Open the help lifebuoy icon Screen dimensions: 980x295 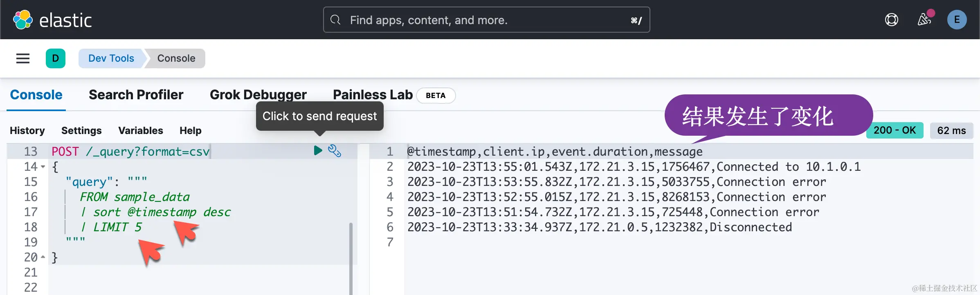tap(891, 20)
